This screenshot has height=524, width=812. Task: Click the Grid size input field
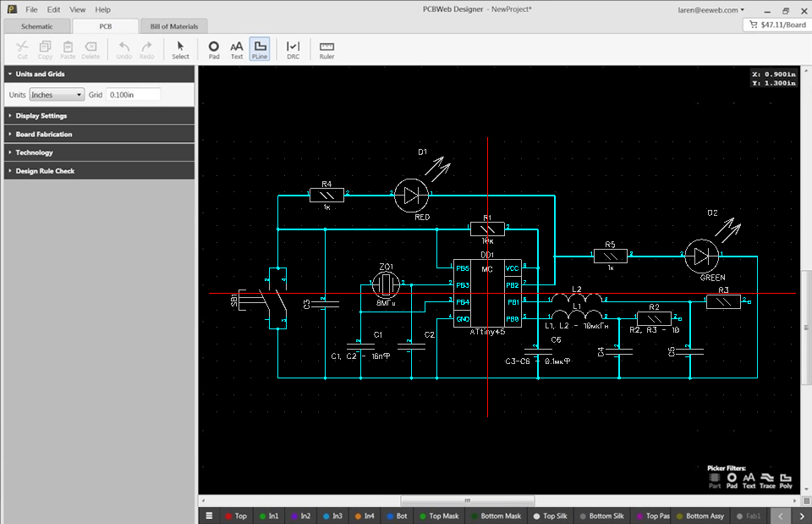pyautogui.click(x=133, y=95)
